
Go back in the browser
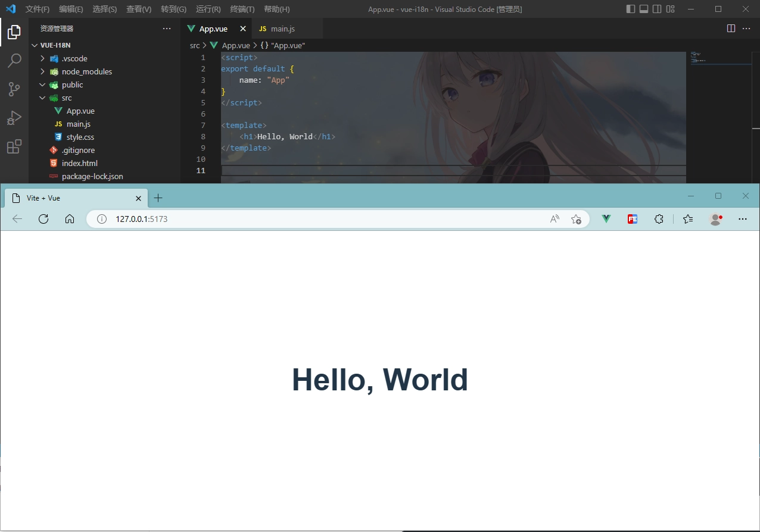click(x=17, y=219)
